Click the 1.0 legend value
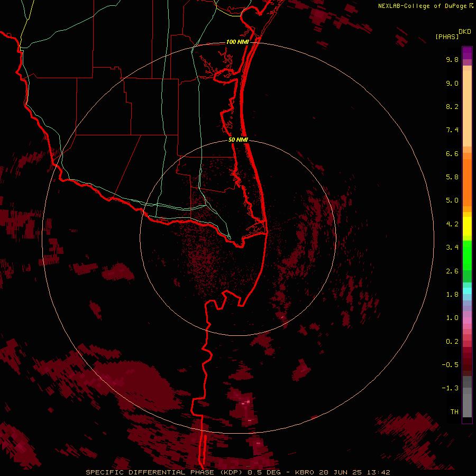 coord(452,318)
